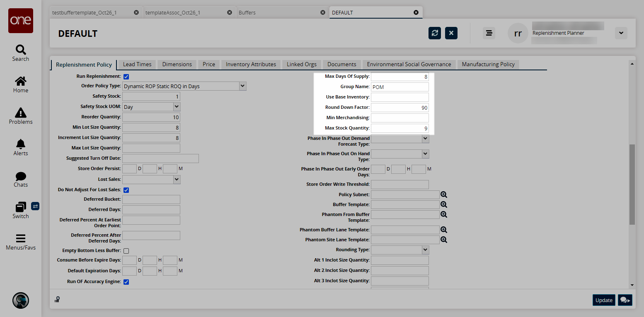This screenshot has width=644, height=317.
Task: Click into the Group Name field
Action: (400, 87)
